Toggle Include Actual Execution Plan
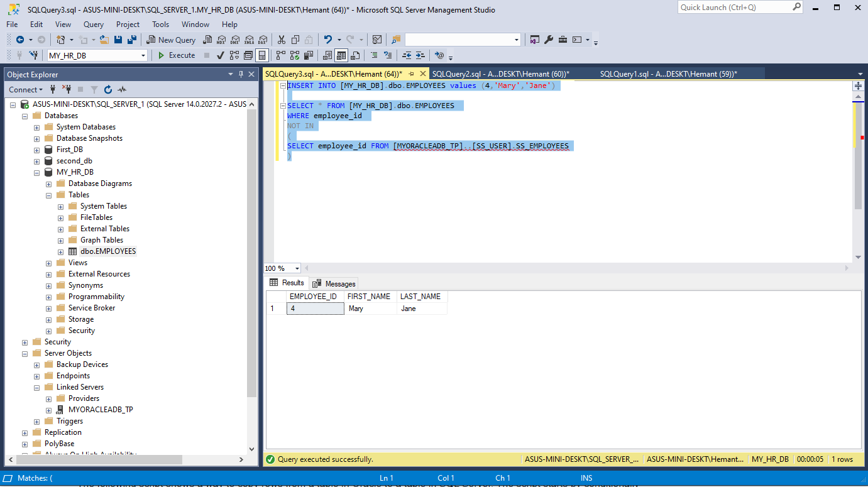 click(281, 55)
